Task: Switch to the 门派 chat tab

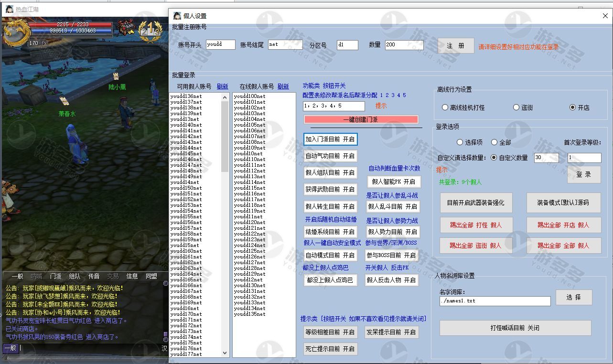Action: click(55, 276)
